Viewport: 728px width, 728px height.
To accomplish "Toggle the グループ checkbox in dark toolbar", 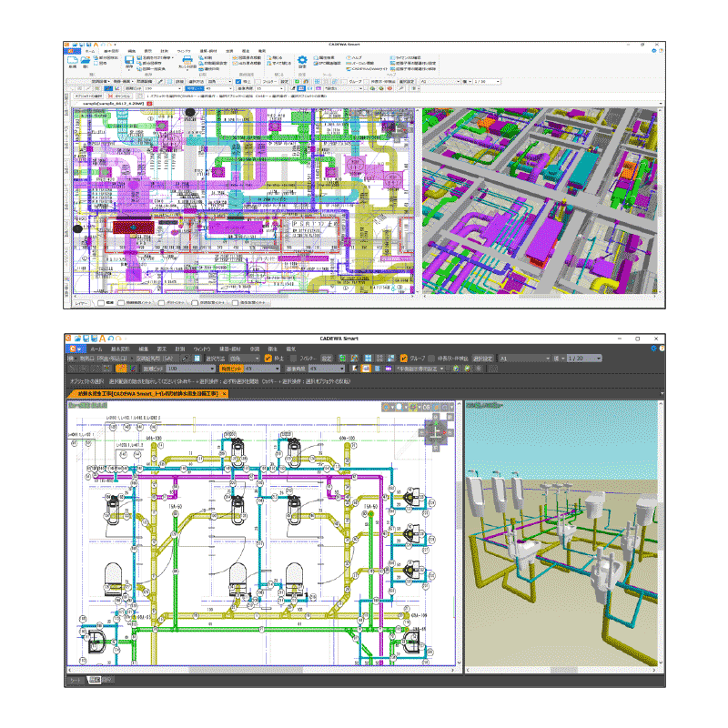I will 403,359.
